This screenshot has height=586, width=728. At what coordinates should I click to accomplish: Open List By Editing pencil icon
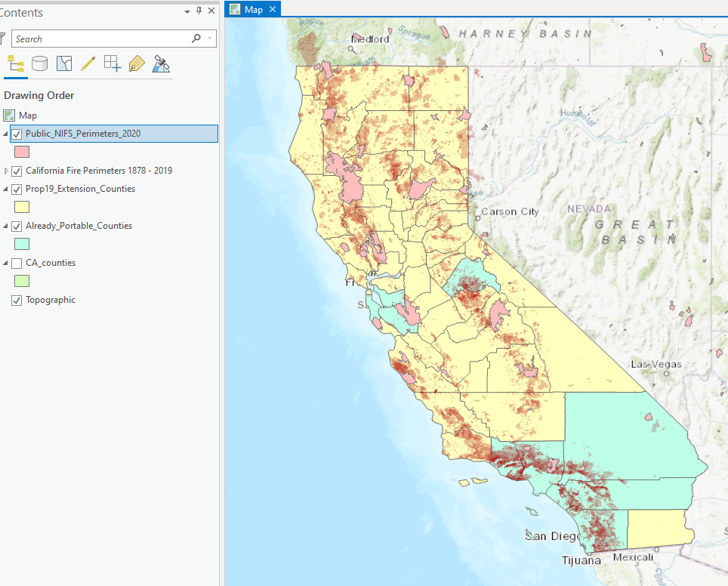pyautogui.click(x=88, y=63)
